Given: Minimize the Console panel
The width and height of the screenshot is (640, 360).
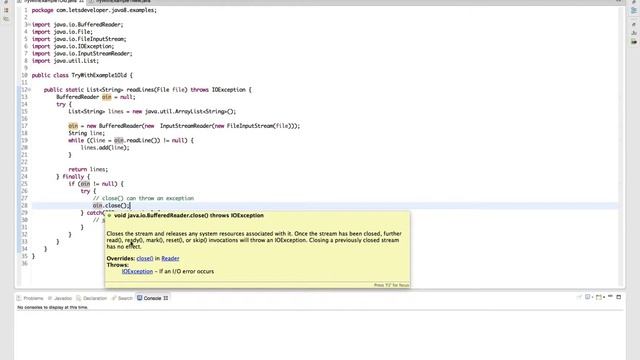Looking at the screenshot, I should (x=610, y=297).
